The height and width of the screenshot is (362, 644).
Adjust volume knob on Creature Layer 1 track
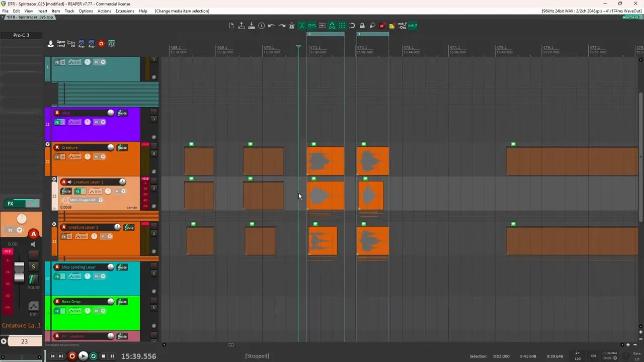pos(122,182)
